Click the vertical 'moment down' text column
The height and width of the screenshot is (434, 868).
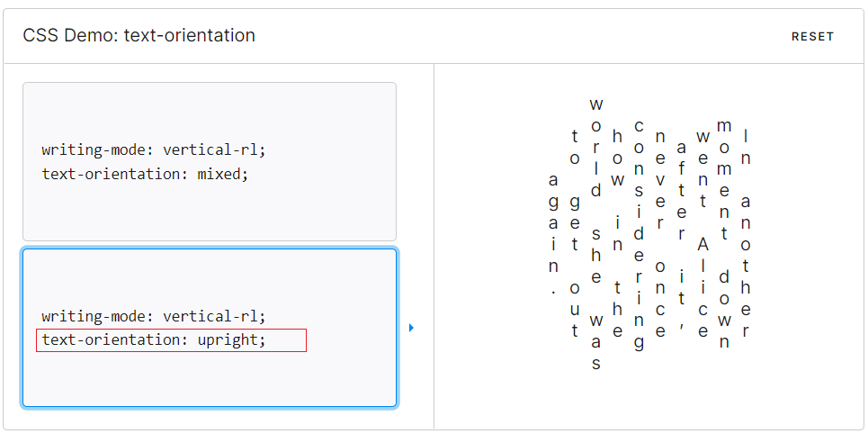pos(724,233)
